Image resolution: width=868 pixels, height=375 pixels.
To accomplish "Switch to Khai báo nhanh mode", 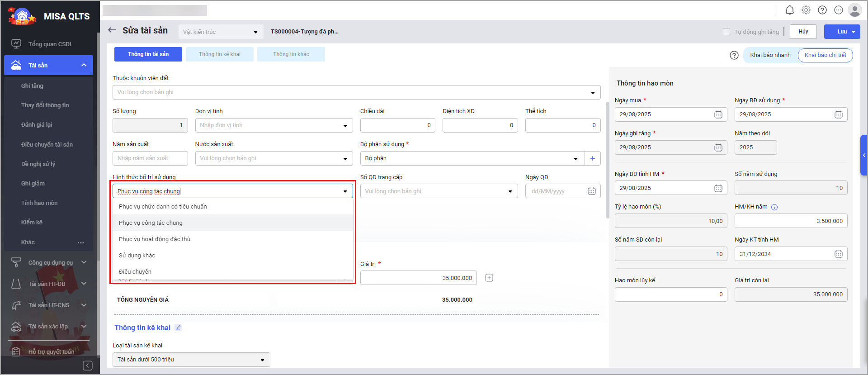I will click(x=770, y=55).
